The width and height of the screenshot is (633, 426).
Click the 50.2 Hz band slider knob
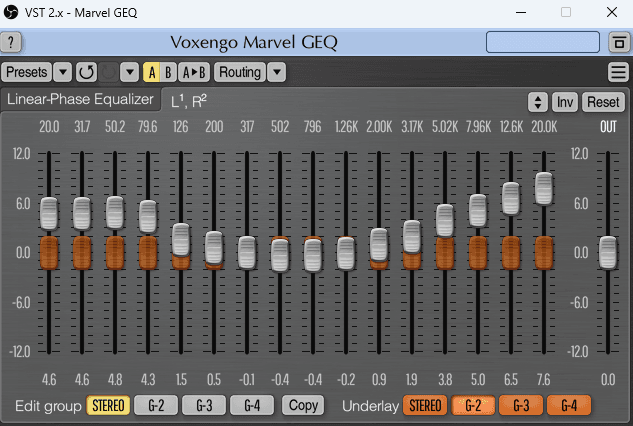[115, 213]
